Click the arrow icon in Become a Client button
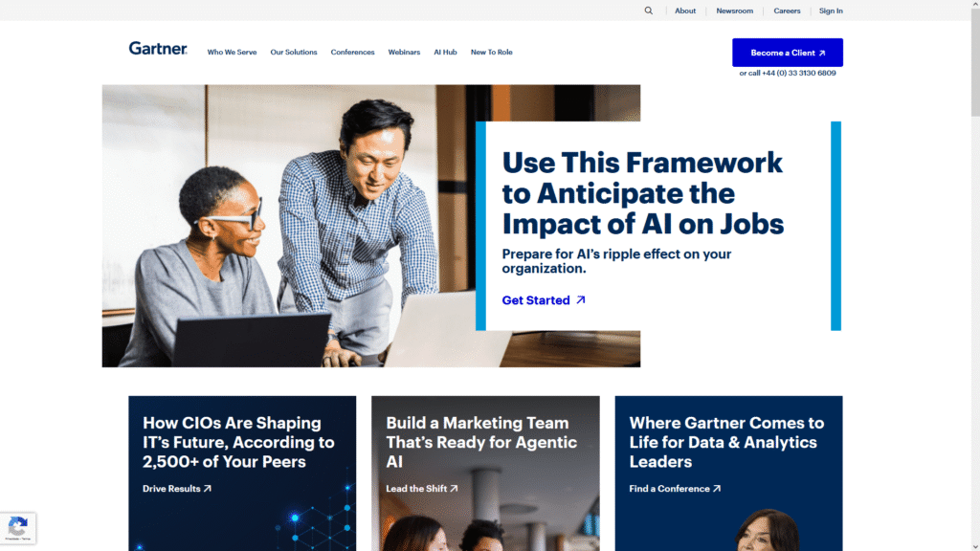Screen dimensions: 980x551 tap(822, 54)
